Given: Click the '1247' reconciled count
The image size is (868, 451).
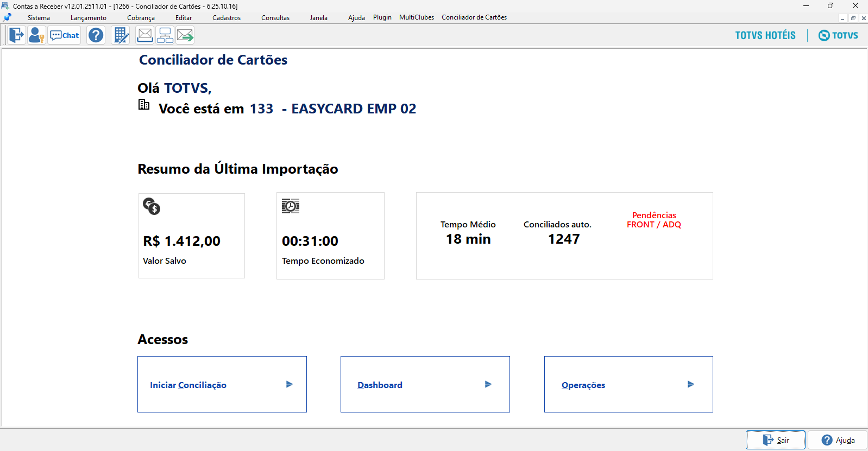Looking at the screenshot, I should click(x=564, y=239).
